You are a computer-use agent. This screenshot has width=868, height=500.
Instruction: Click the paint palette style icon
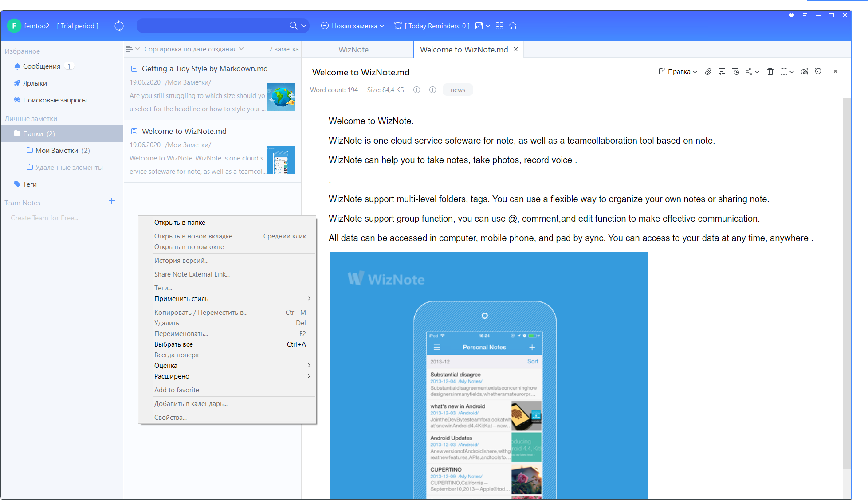point(805,71)
